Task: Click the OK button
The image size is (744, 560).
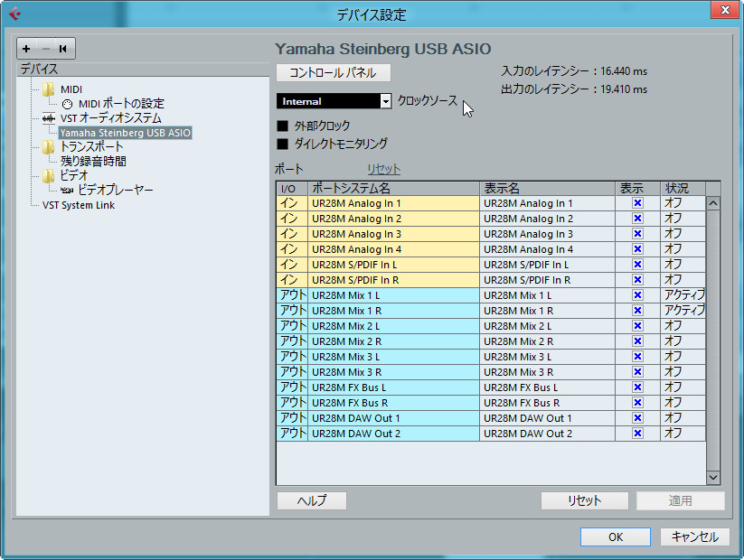Action: point(616,537)
